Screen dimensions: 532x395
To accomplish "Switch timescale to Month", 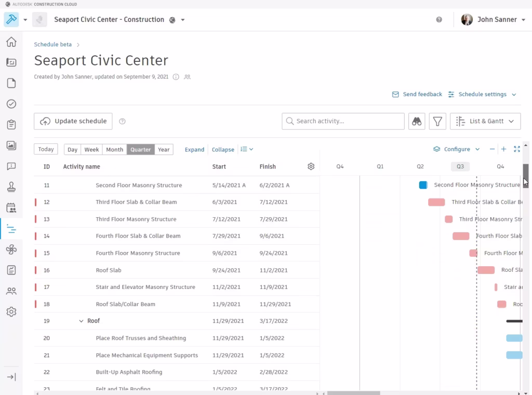I will coord(114,150).
